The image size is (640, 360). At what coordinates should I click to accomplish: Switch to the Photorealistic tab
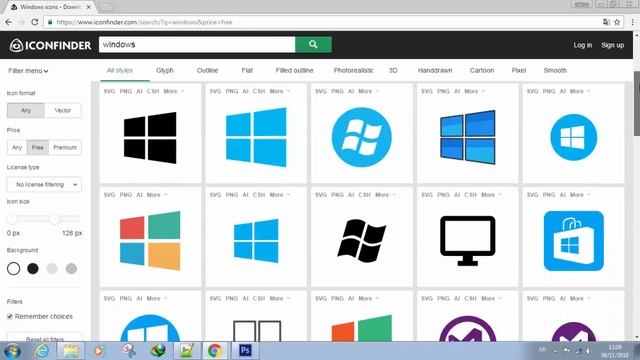click(x=353, y=70)
